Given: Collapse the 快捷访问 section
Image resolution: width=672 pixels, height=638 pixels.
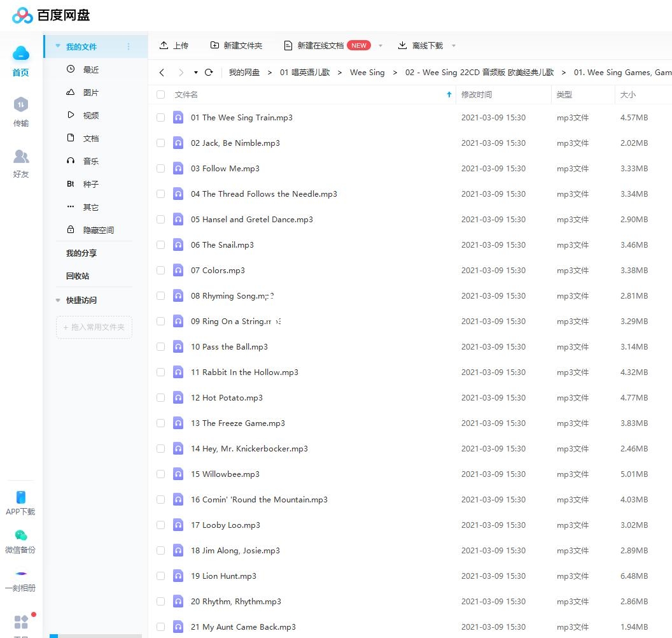Looking at the screenshot, I should click(58, 300).
